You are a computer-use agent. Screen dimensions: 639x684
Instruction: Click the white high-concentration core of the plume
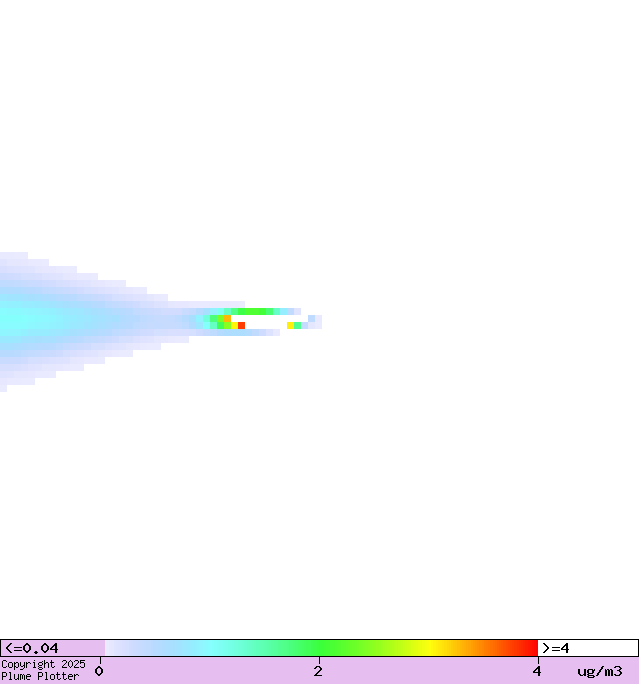coord(265,322)
